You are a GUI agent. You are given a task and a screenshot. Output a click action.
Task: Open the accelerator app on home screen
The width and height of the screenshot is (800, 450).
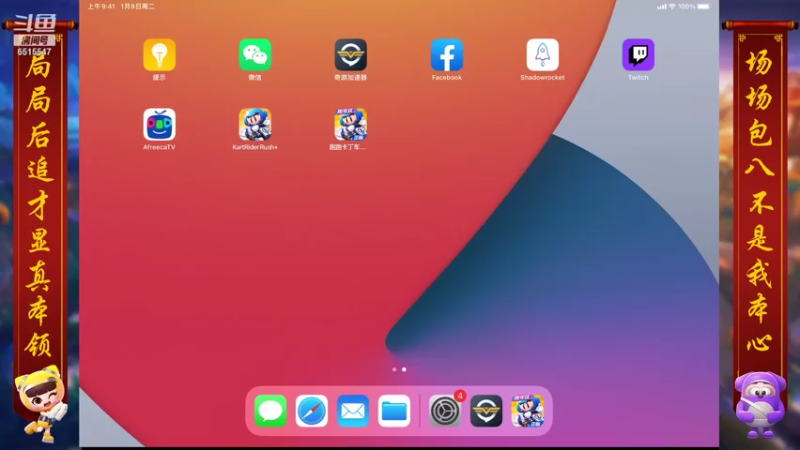(x=351, y=55)
